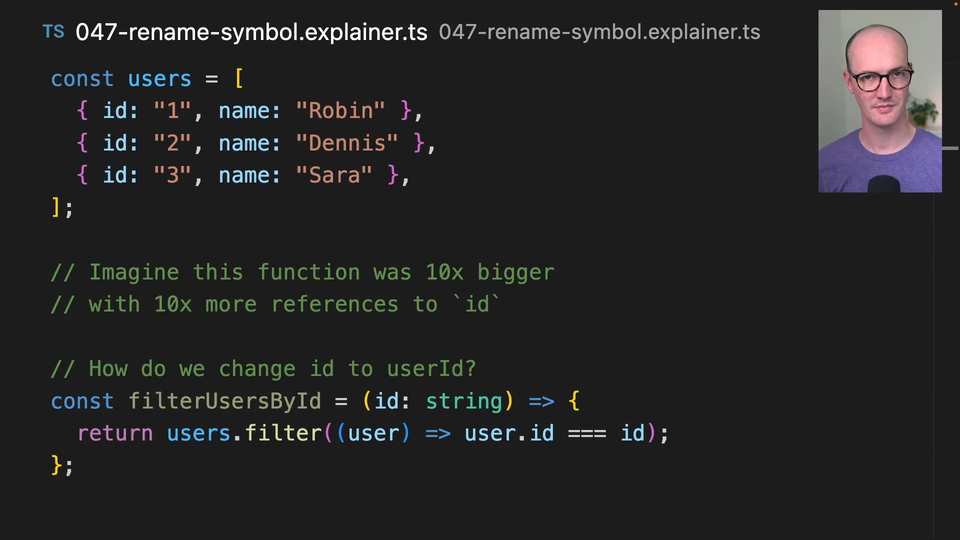This screenshot has height=540, width=960.
Task: Click the grey breadcrumb file name 047-rename-symbol.explainer.ts
Action: [599, 32]
